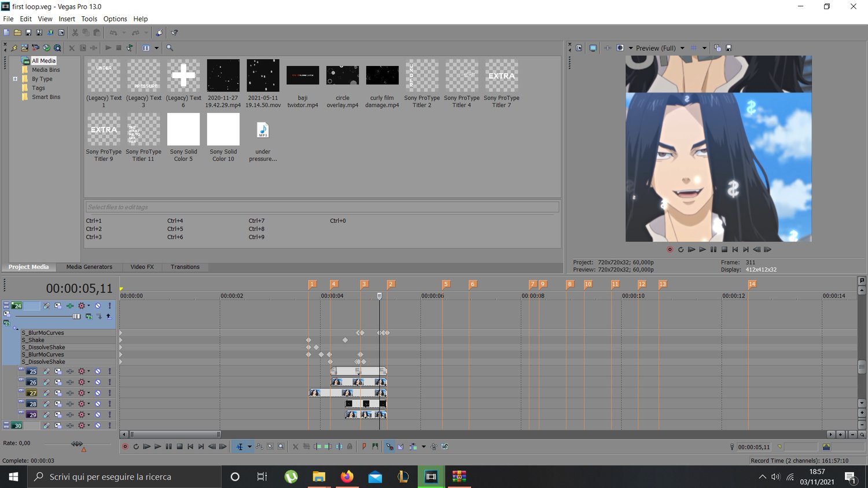Select the under pressure audio file
This screenshot has width=868, height=488.
pyautogui.click(x=263, y=130)
